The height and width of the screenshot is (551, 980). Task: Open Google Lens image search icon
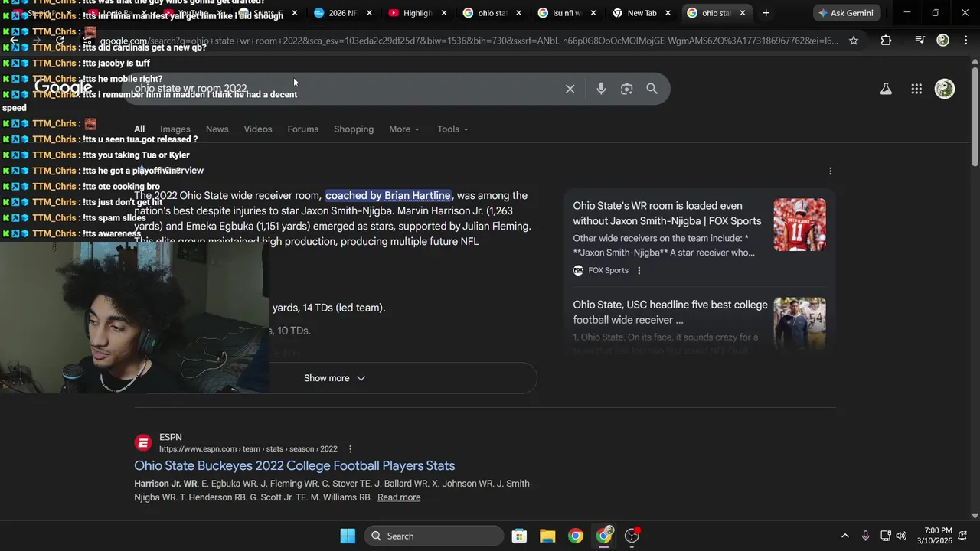[626, 89]
